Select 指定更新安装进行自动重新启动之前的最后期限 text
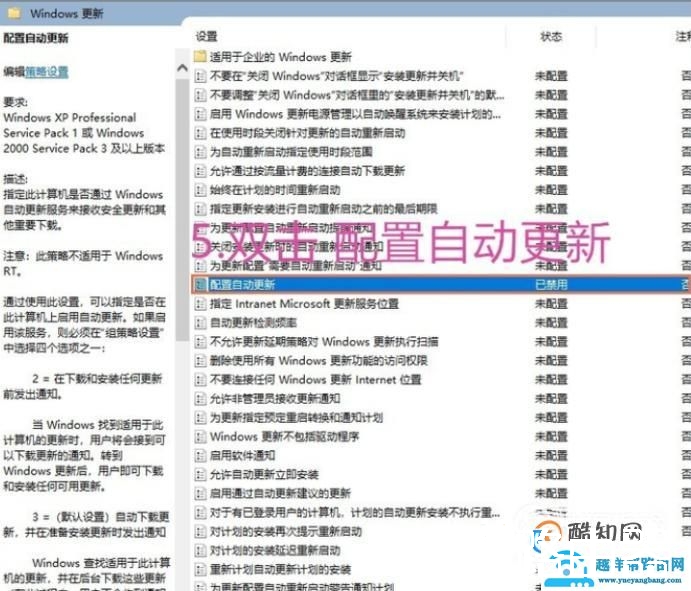Viewport: 691px width, 591px height. coord(323,209)
